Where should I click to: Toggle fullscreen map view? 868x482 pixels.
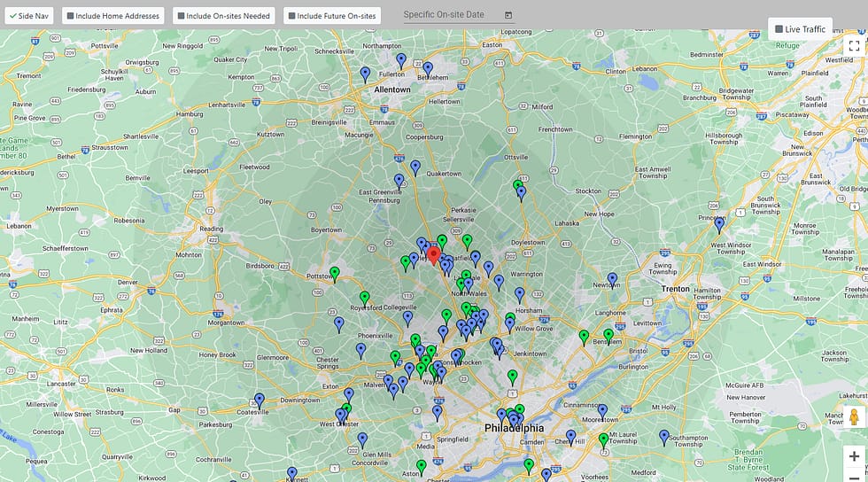854,46
